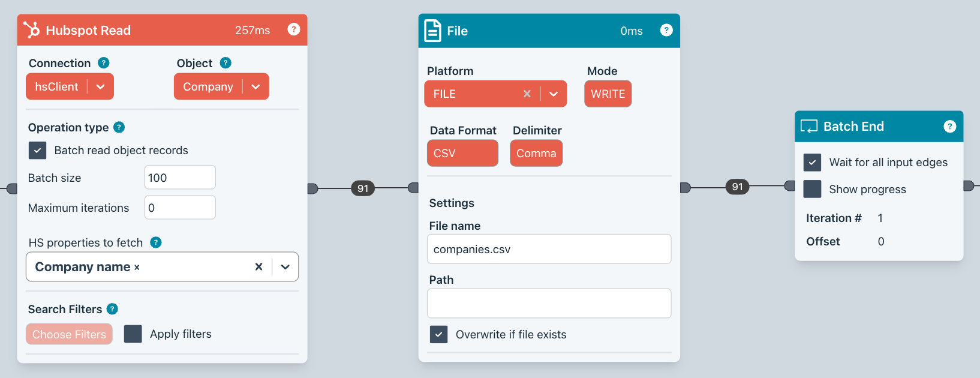The image size is (980, 378).
Task: Click the Batch End input port
Action: (x=790, y=186)
